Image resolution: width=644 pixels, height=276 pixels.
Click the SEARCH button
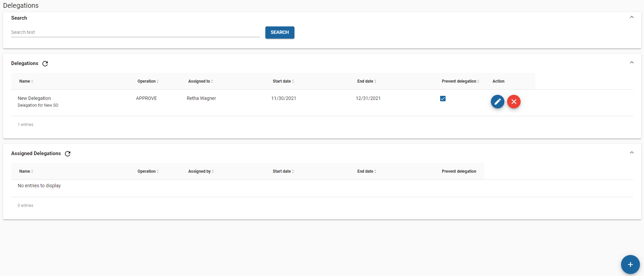[x=280, y=33]
